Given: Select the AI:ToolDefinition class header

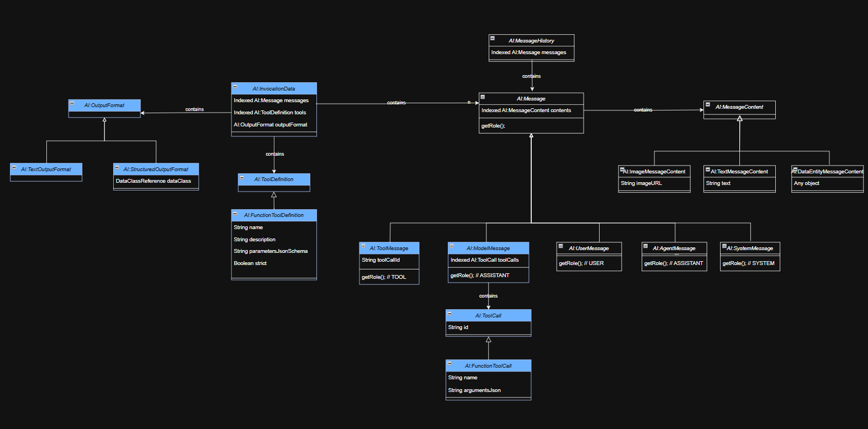Looking at the screenshot, I should click(x=274, y=179).
